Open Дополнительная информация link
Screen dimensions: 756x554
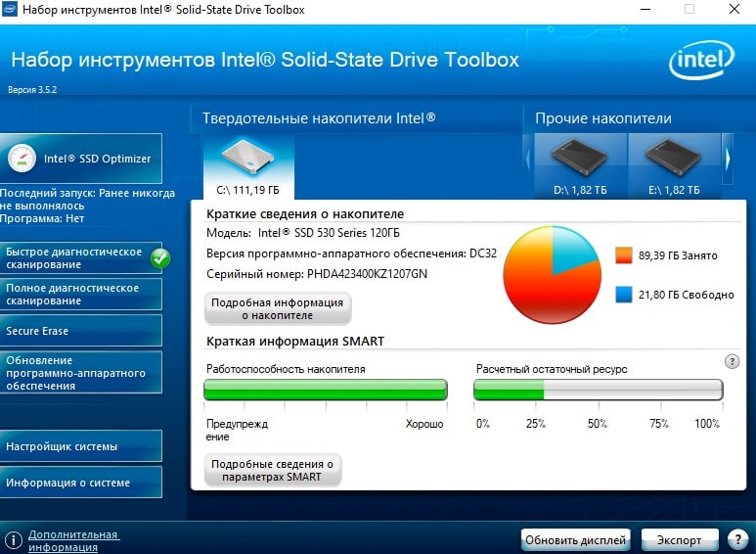pyautogui.click(x=73, y=541)
